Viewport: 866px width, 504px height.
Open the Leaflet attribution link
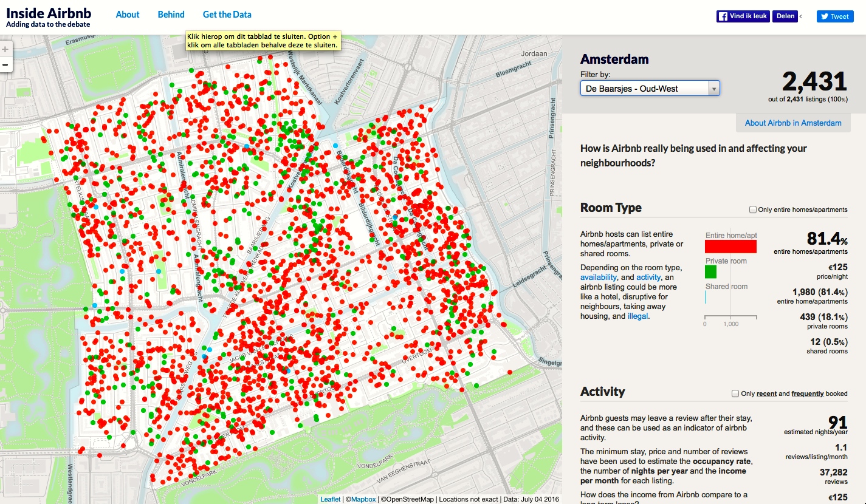click(x=331, y=499)
